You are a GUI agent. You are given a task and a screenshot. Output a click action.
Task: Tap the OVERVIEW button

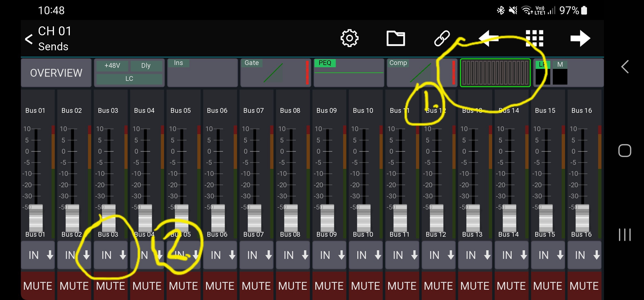pyautogui.click(x=56, y=73)
